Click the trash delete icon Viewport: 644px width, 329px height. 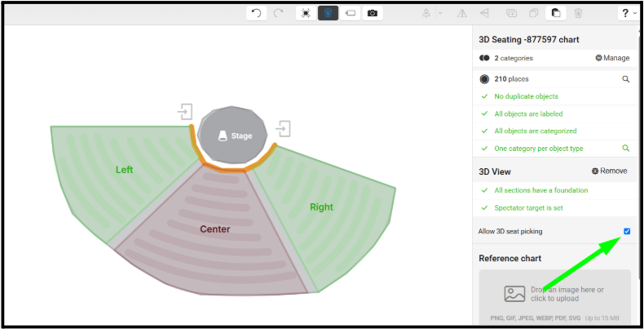point(578,13)
